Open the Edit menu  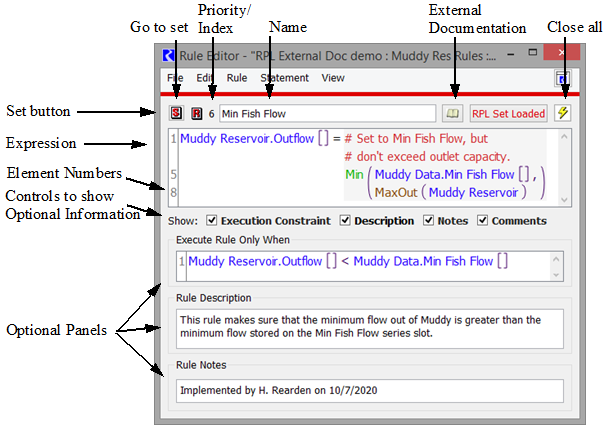coord(205,78)
